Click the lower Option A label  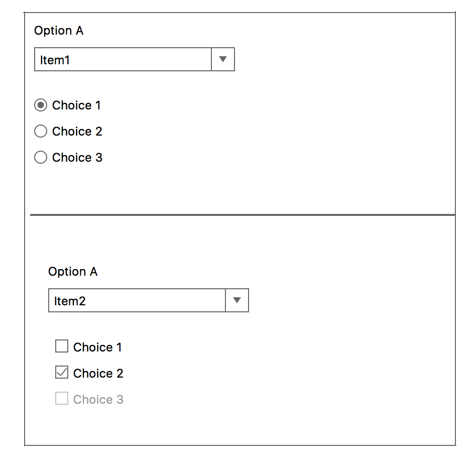tap(72, 272)
